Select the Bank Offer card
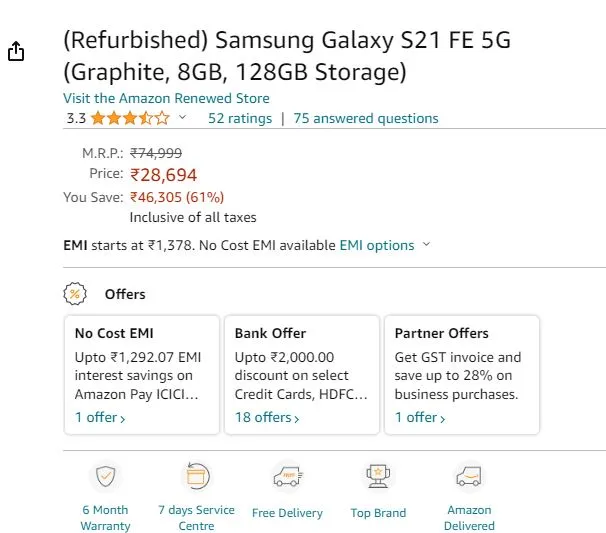This screenshot has width=606, height=533. (x=302, y=375)
